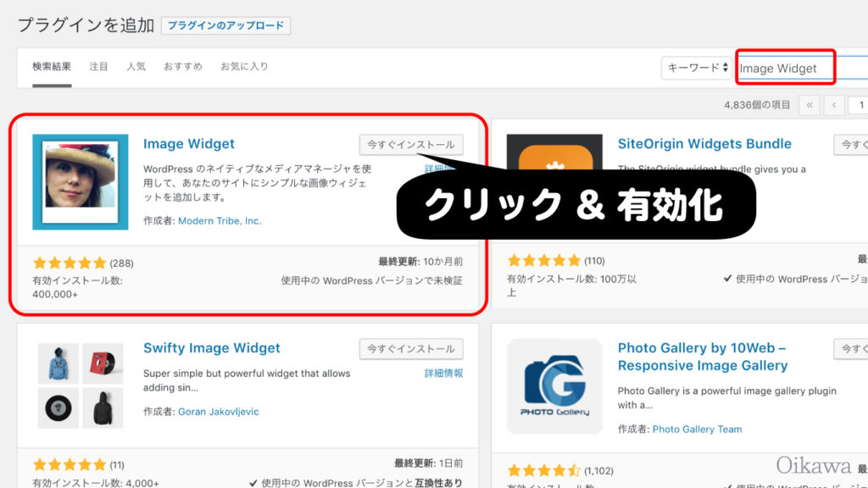Open the Image Widget title link
The height and width of the screenshot is (488, 868).
(189, 144)
